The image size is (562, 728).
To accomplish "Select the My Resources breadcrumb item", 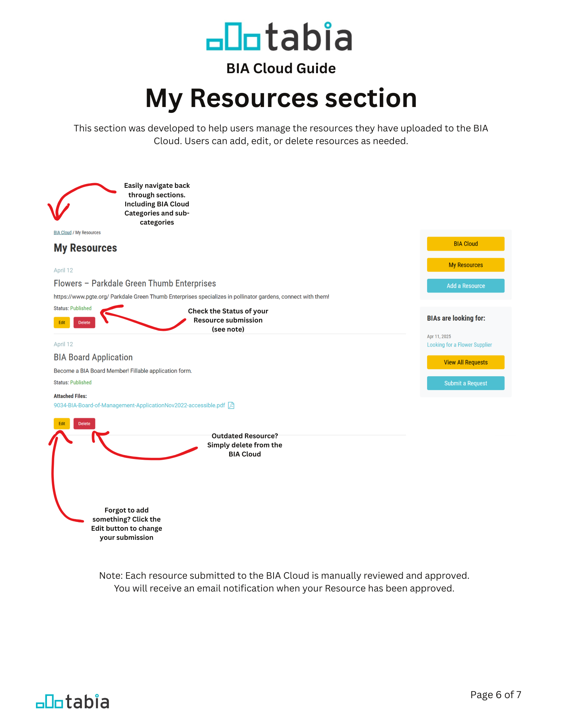I will click(88, 232).
